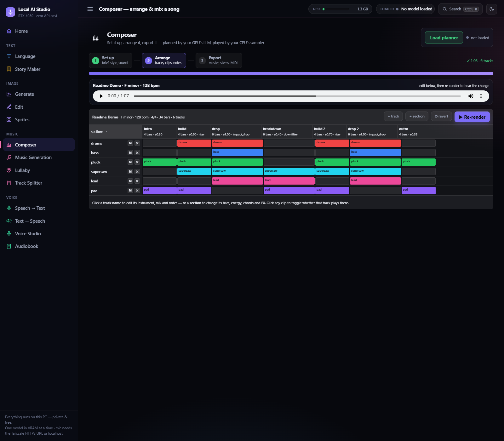
Task: Toggle the blue bass clip in drop 2
Action: (375, 153)
